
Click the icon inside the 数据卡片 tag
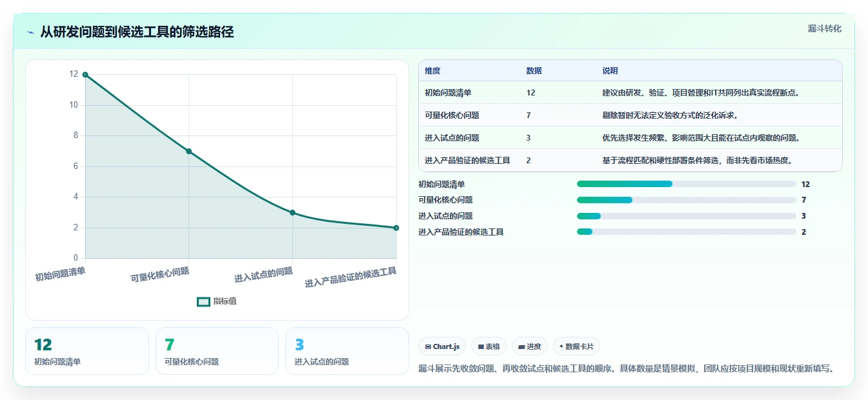[x=561, y=346]
